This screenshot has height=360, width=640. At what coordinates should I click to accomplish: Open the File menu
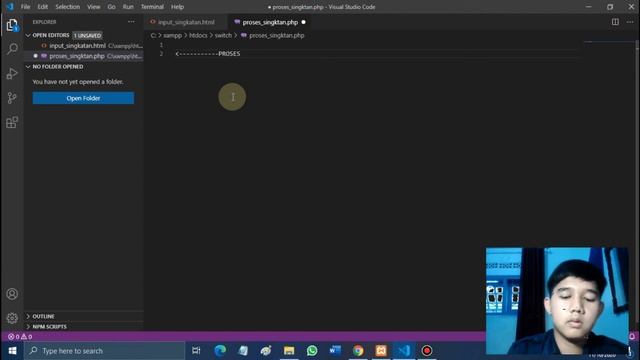(25, 7)
